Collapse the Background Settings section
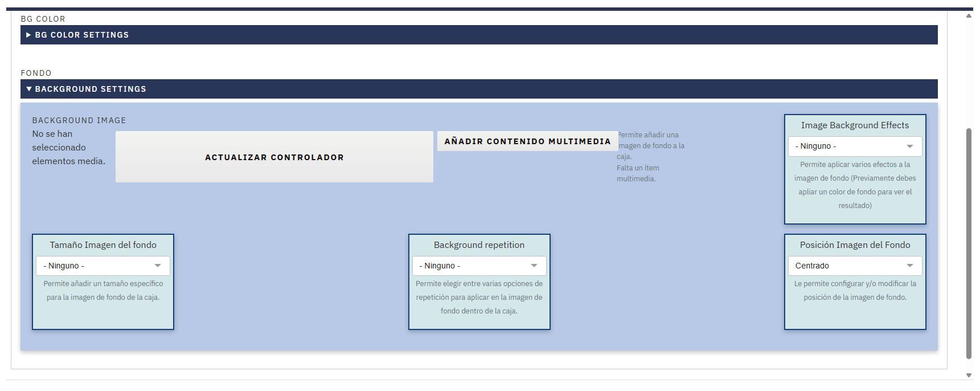The image size is (980, 391). [x=479, y=89]
